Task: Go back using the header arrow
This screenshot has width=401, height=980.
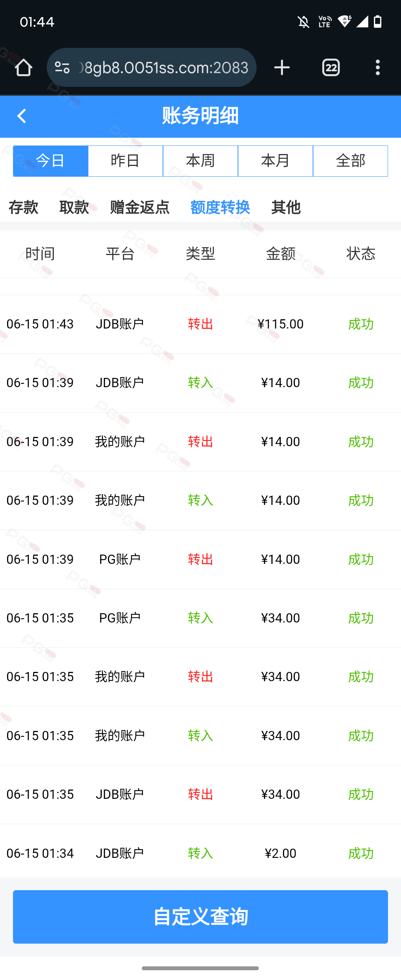Action: click(22, 116)
